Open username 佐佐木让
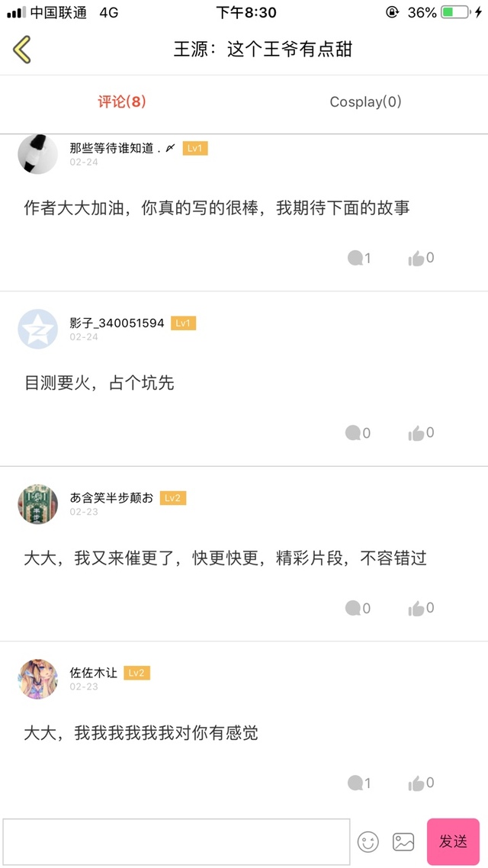The width and height of the screenshot is (488, 868). point(94,673)
